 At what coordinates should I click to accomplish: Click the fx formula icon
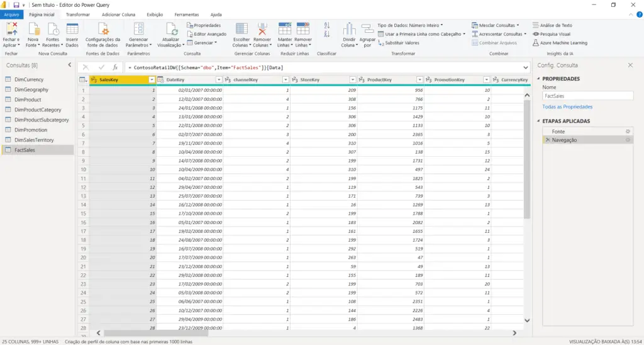(116, 67)
